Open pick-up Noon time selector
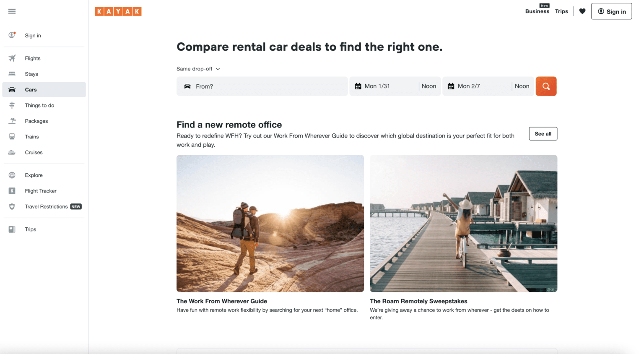 (x=429, y=86)
